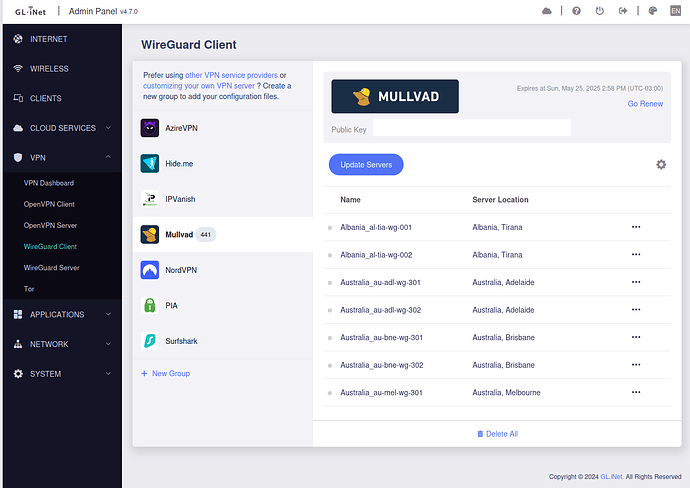Choose the AzireVPN provider icon
The image size is (690, 488).
(x=149, y=128)
